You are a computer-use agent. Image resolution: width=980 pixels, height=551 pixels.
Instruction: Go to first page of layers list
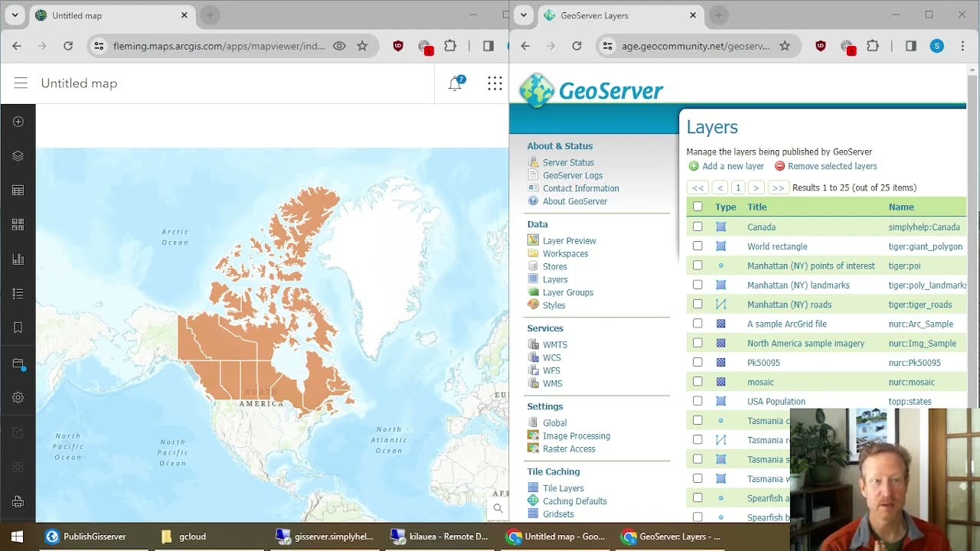(697, 187)
